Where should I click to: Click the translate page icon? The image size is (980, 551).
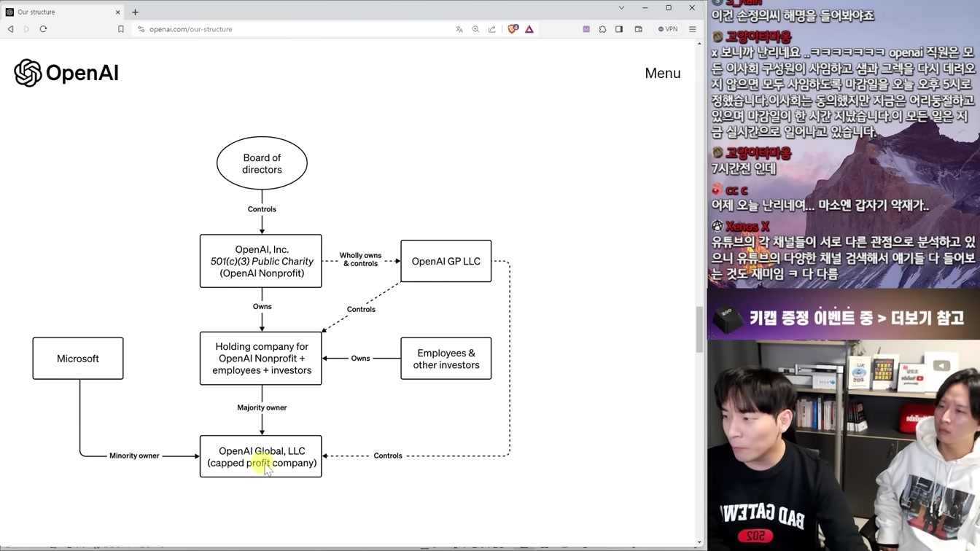[x=459, y=29]
